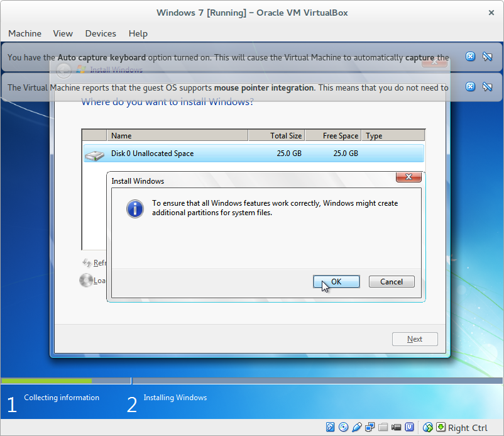Suppress the mouse pointer integration notification permanently
The height and width of the screenshot is (436, 504).
click(x=487, y=87)
